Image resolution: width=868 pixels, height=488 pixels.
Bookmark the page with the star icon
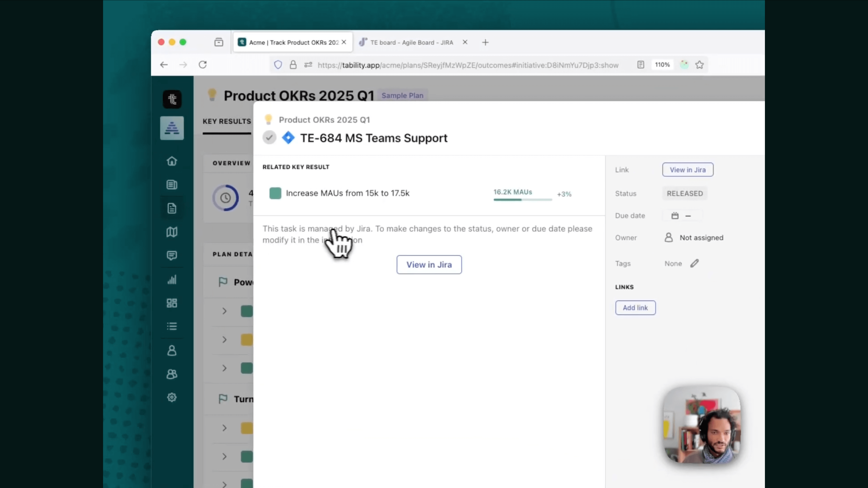pyautogui.click(x=700, y=65)
